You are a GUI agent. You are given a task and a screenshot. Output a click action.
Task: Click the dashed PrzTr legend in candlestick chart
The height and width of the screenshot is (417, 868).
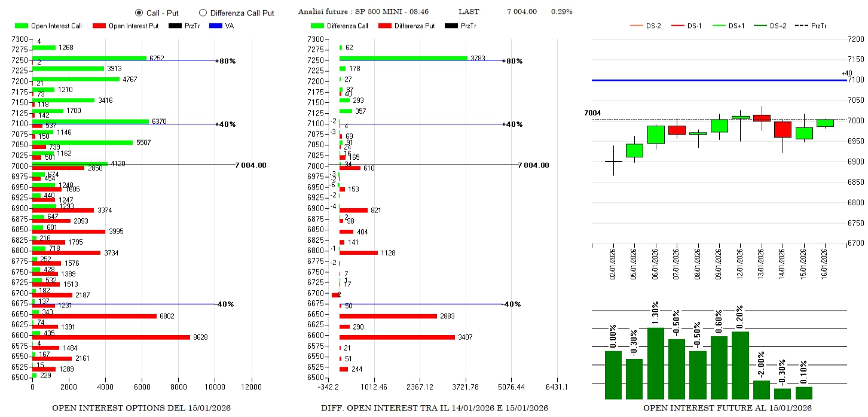tap(800, 26)
